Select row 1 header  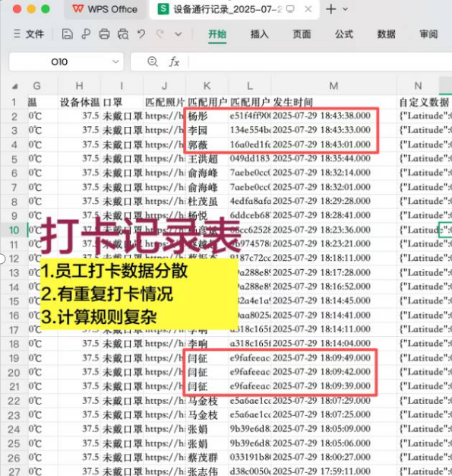tap(14, 103)
